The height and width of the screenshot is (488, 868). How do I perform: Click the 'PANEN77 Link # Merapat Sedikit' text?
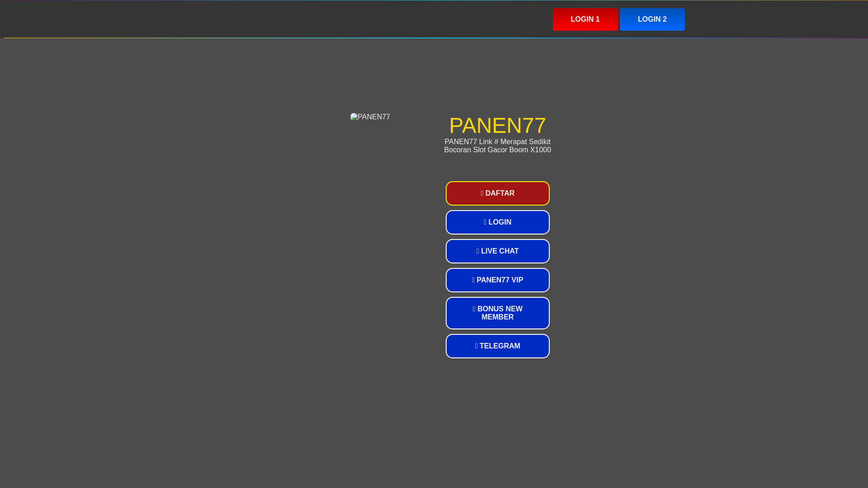497,142
